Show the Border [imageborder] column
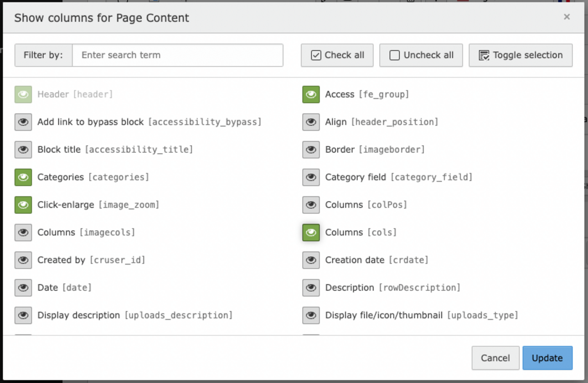Screen dimensions: 588x383 point(310,149)
